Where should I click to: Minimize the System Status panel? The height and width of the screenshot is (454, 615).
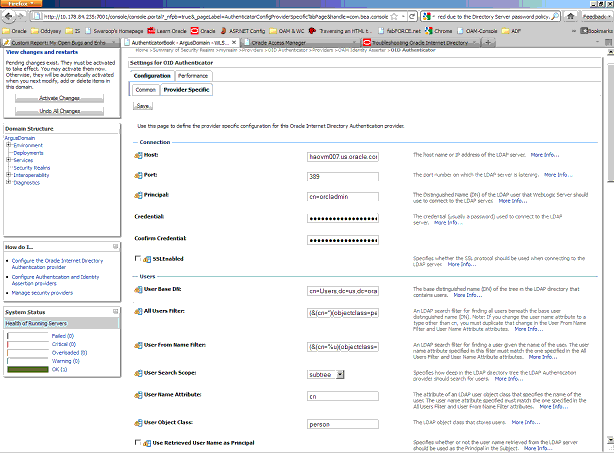(x=115, y=312)
